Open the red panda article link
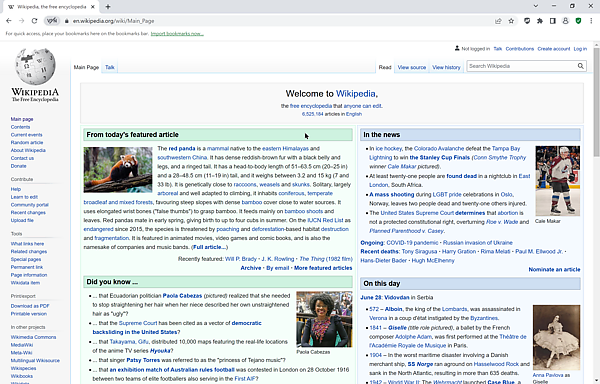Image resolution: width=600 pixels, height=384 pixels. click(x=182, y=148)
